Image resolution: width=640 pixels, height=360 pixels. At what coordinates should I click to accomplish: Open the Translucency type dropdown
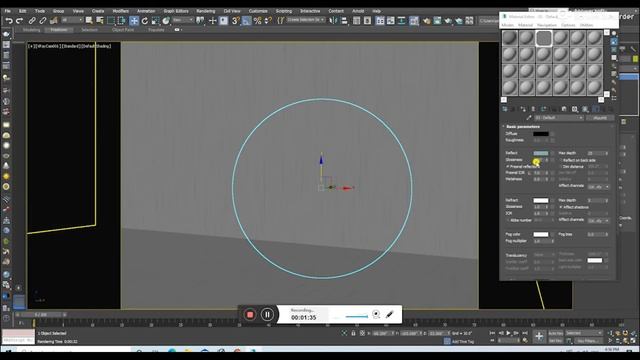coord(543,256)
